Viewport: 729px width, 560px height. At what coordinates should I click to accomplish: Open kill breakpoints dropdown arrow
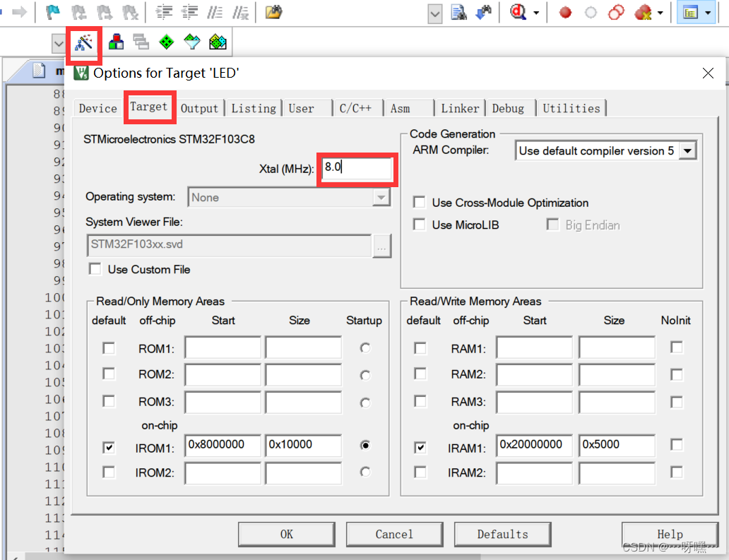click(660, 13)
